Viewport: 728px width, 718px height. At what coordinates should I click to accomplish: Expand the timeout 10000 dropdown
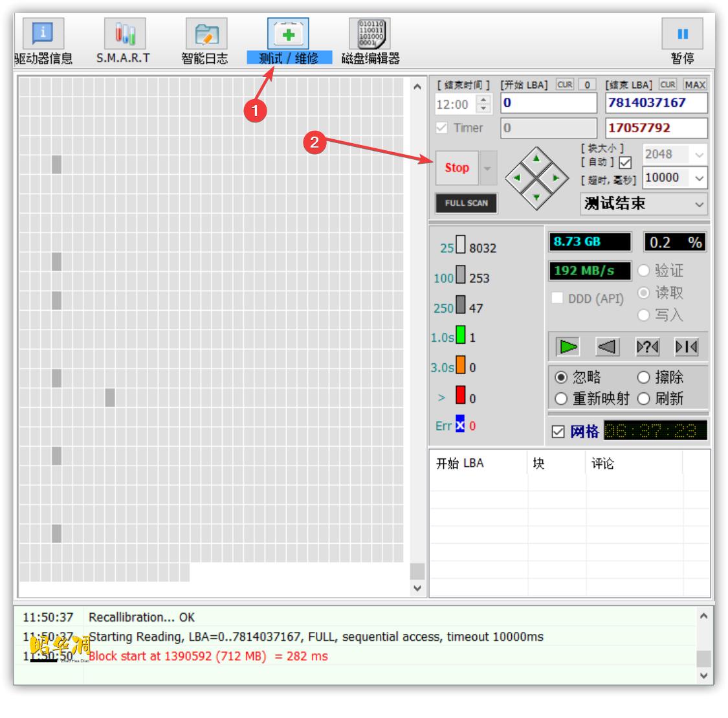(699, 178)
